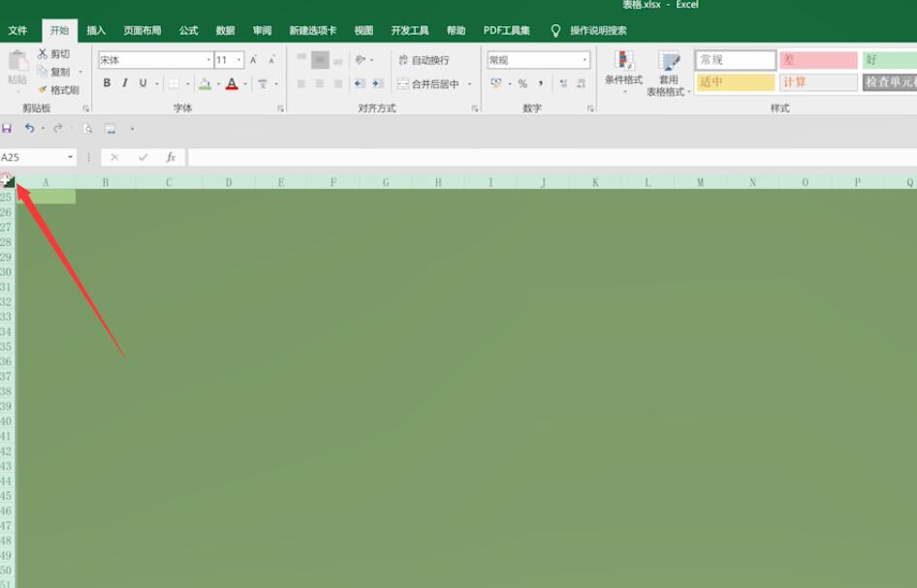The width and height of the screenshot is (917, 588).
Task: Open font color dropdown arrow
Action: (x=245, y=83)
